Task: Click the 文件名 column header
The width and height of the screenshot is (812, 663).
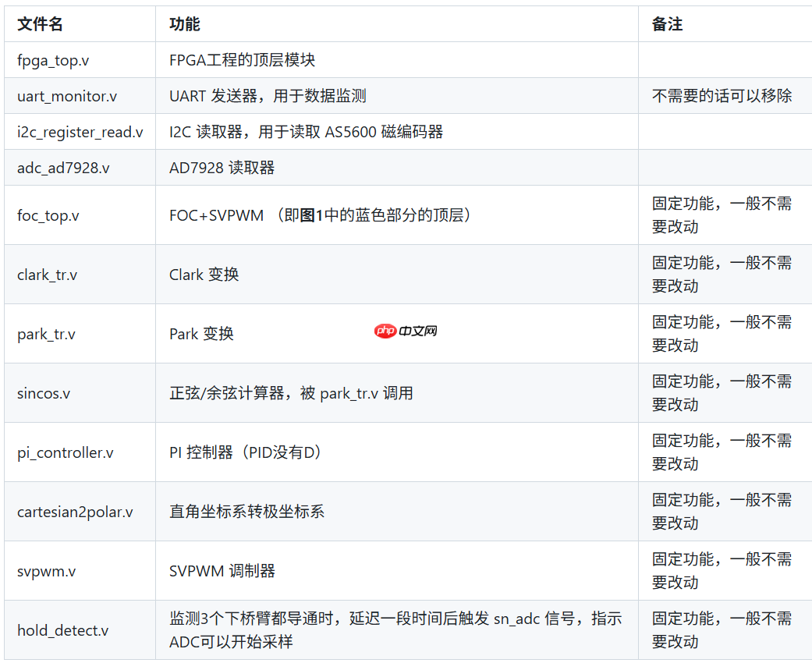Action: click(x=36, y=24)
